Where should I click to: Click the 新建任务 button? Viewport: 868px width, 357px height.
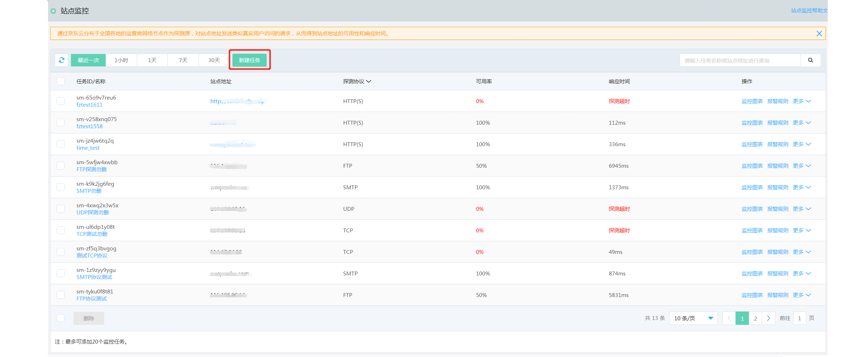click(249, 60)
